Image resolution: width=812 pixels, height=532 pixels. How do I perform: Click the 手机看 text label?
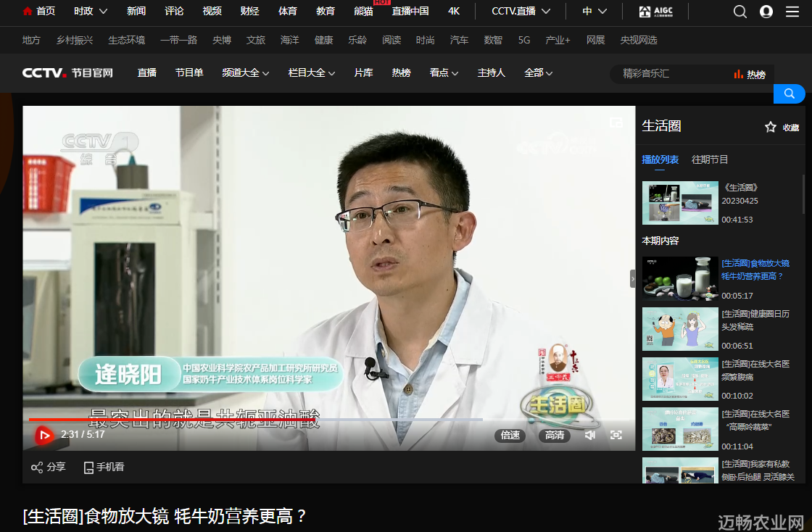tap(110, 467)
